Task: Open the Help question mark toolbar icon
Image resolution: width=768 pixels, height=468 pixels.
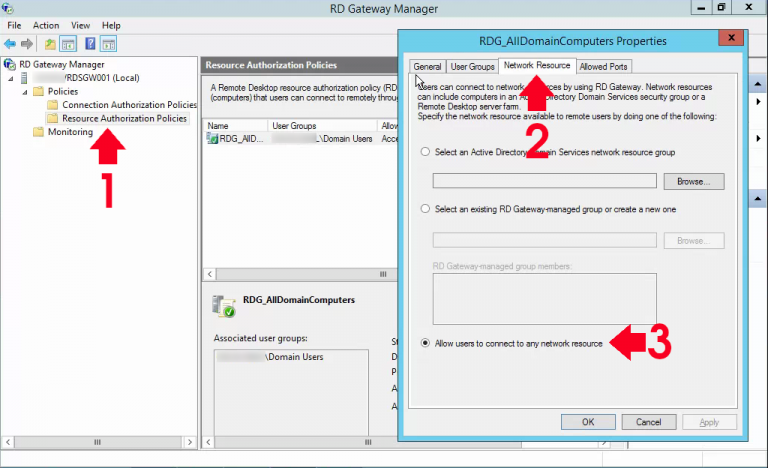Action: point(90,44)
